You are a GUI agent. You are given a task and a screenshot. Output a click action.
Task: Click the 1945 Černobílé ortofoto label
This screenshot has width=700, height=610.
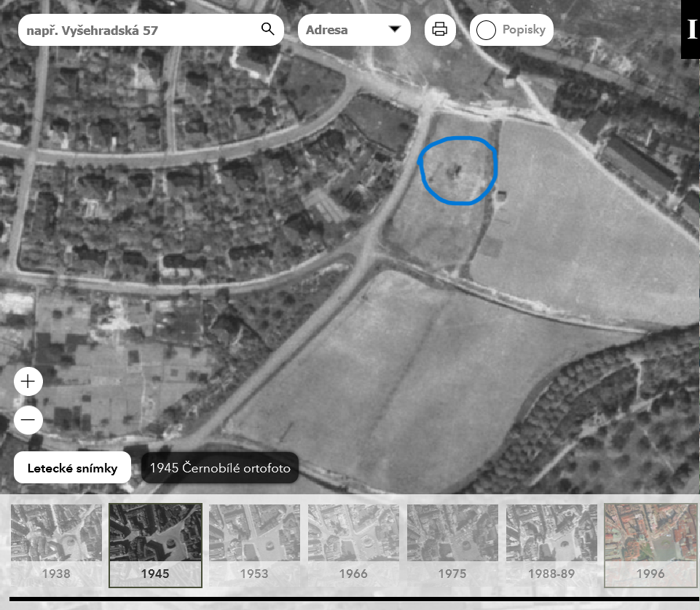[x=220, y=468]
